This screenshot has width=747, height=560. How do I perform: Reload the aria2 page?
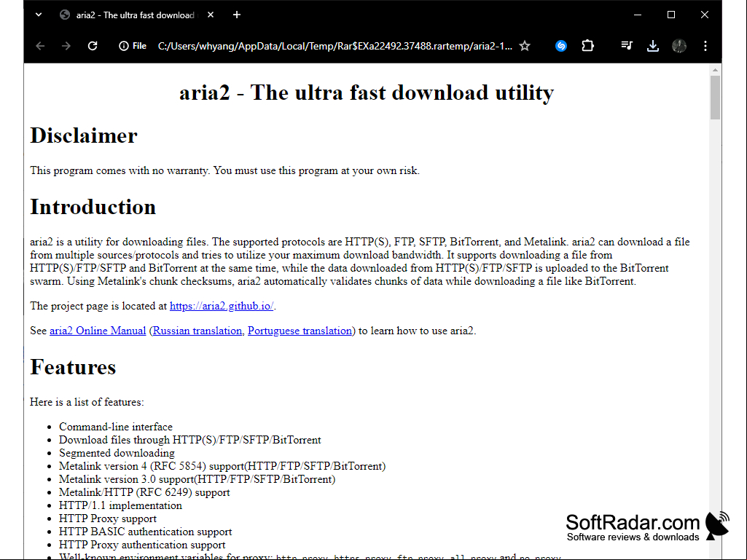[x=93, y=46]
